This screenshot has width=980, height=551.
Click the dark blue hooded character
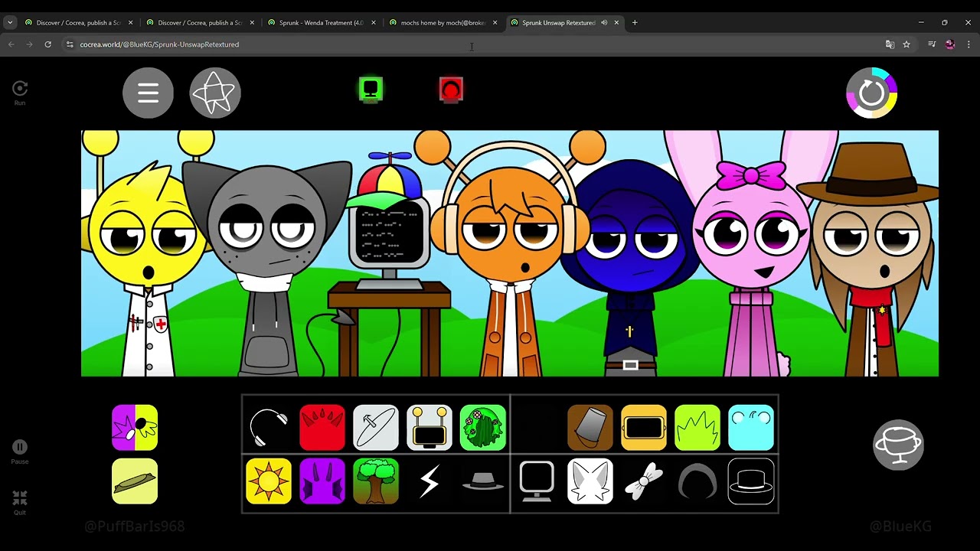pos(629,268)
